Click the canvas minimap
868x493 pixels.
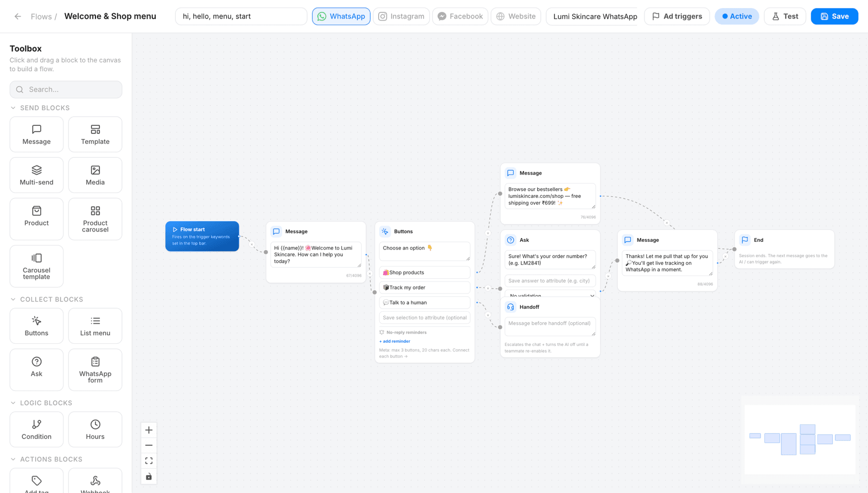click(800, 439)
